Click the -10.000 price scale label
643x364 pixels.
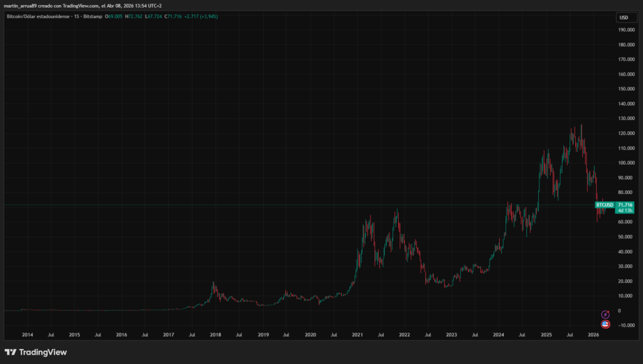(625, 325)
